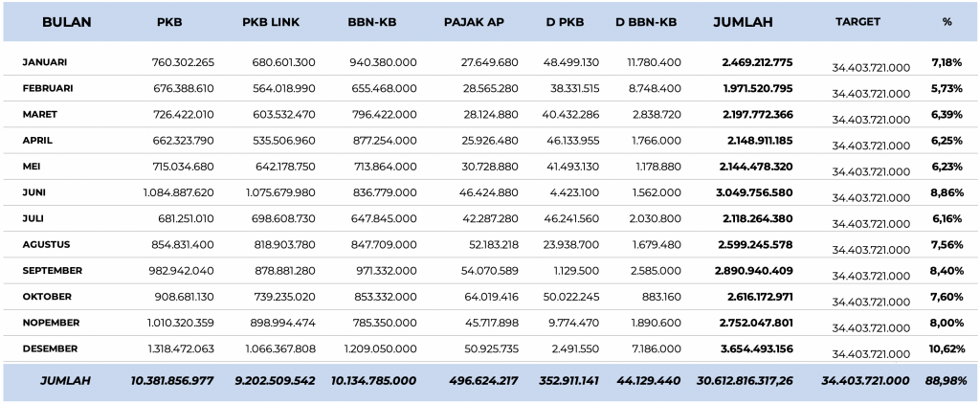This screenshot has height=404, width=980.
Task: Select the % column header
Action: tap(947, 21)
